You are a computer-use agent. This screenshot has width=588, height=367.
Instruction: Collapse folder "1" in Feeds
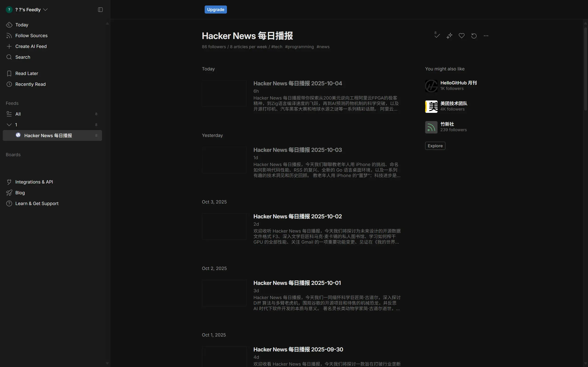coord(9,125)
